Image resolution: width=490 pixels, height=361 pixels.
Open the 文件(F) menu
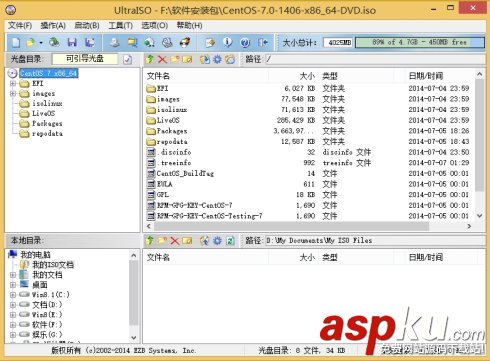coord(20,25)
